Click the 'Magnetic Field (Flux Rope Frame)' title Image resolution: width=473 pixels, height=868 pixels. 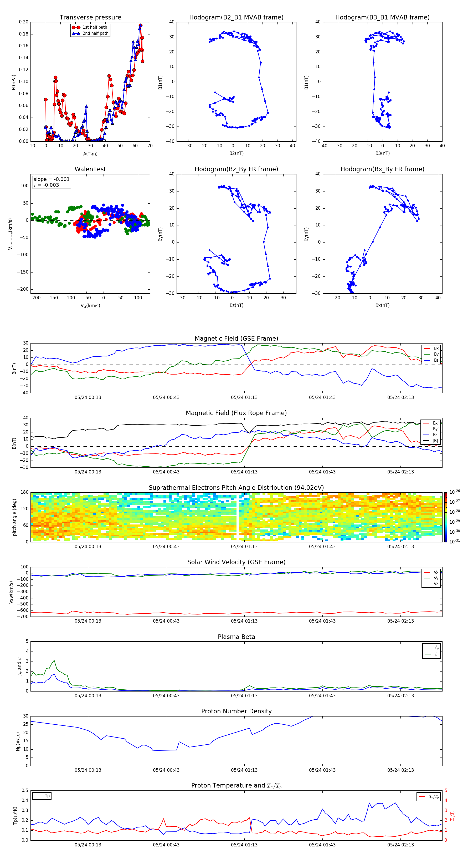[236, 413]
